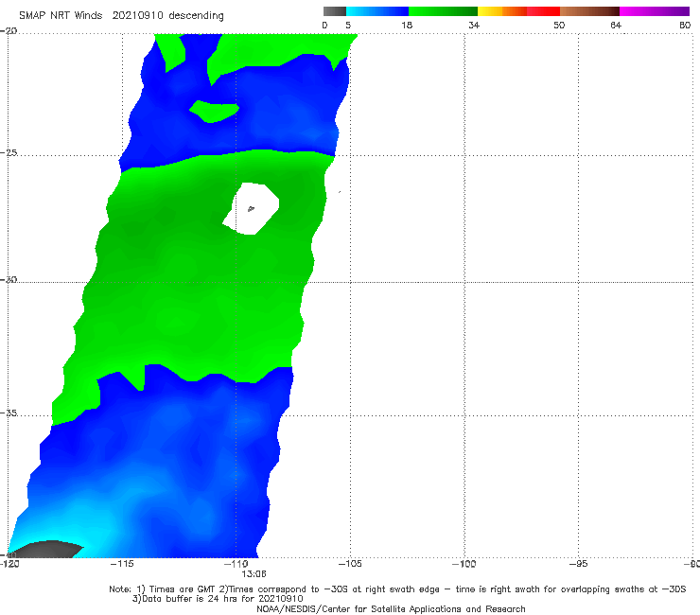
Task: Click the '5' color bar label
Action: pos(348,25)
